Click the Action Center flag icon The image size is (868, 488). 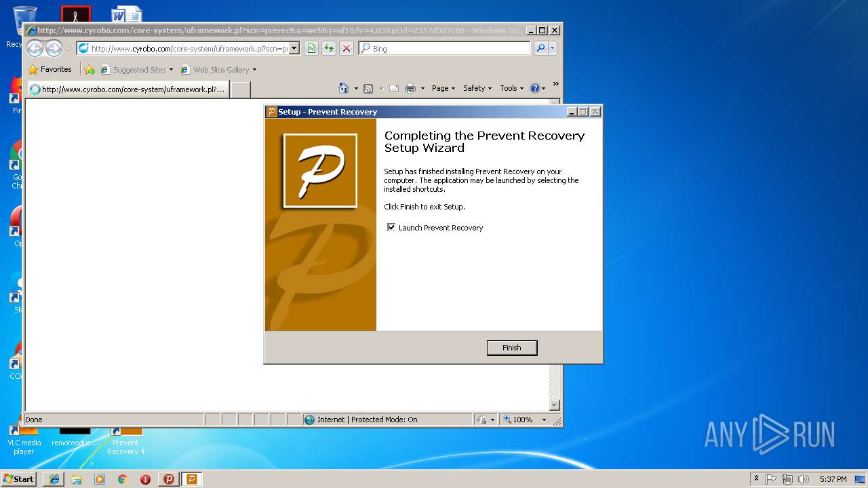pos(771,479)
